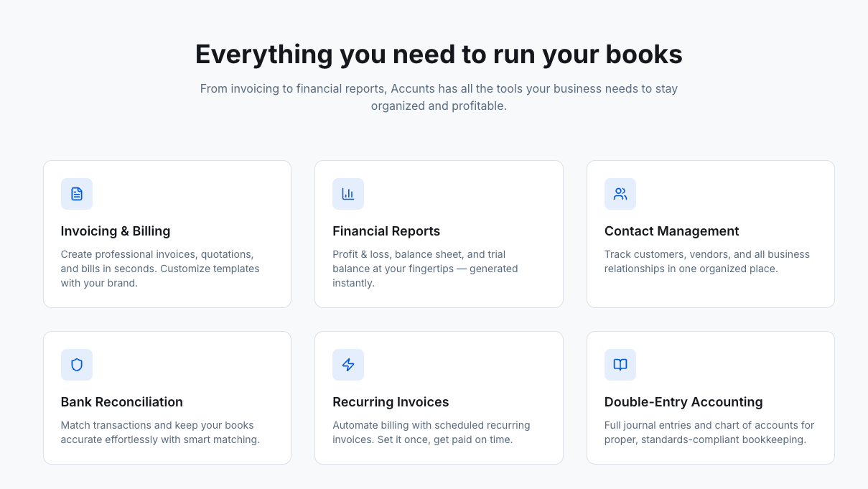Image resolution: width=868 pixels, height=489 pixels.
Task: Click the Invoicing & Billing document icon
Action: point(76,194)
